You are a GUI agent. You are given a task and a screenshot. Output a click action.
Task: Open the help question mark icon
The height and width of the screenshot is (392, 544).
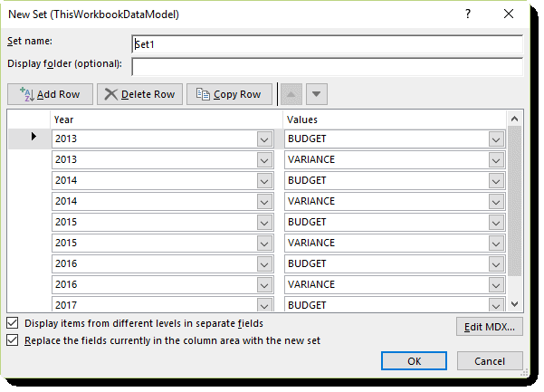pos(468,14)
